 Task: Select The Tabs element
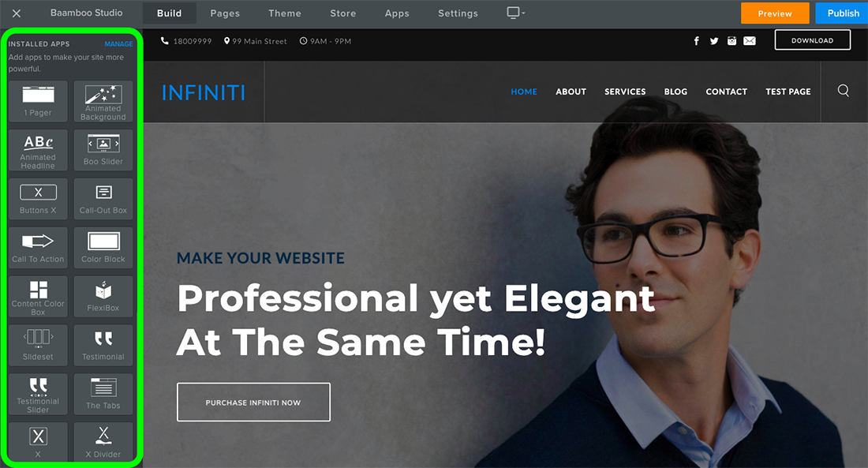pos(103,394)
